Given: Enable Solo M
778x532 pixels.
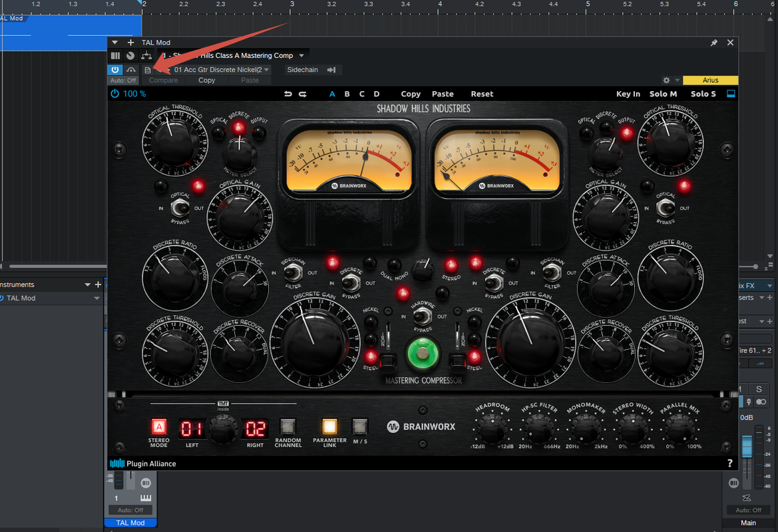Looking at the screenshot, I should [663, 94].
